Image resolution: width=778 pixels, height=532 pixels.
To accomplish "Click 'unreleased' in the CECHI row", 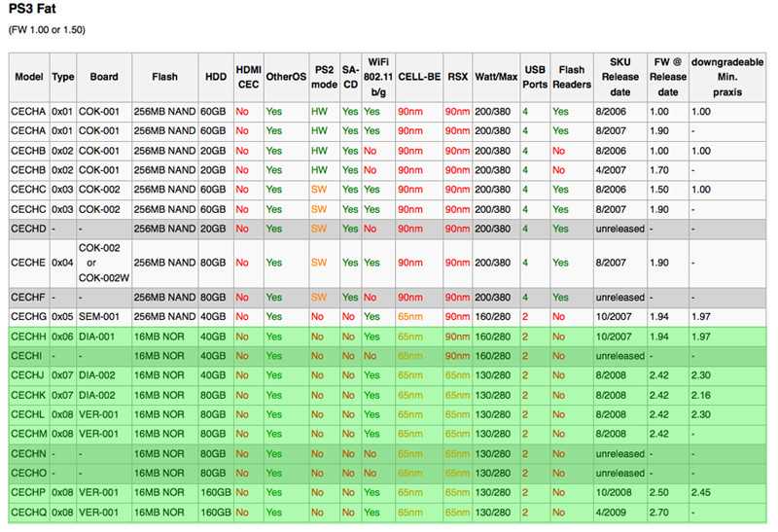I will click(620, 356).
